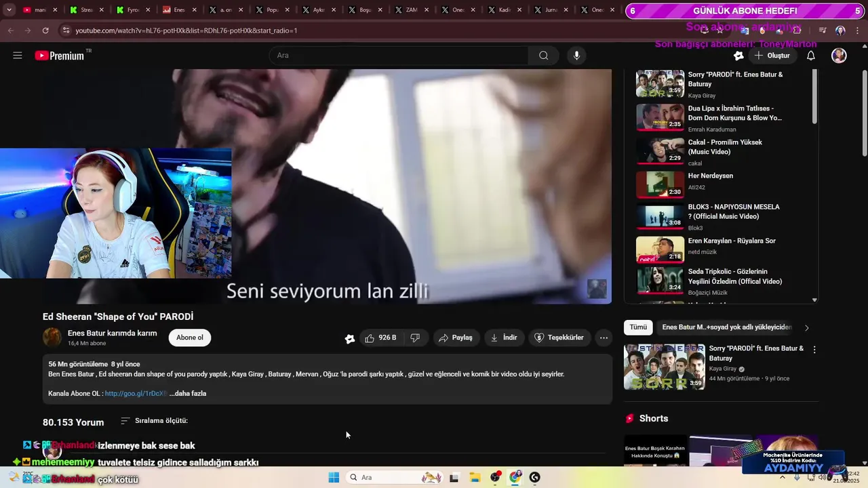Click the YouTube search field
The image size is (868, 488).
tap(399, 56)
